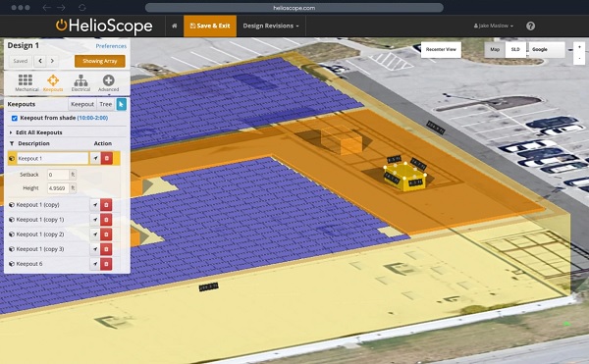
Task: Open Jake Maslow user menu
Action: 493,26
